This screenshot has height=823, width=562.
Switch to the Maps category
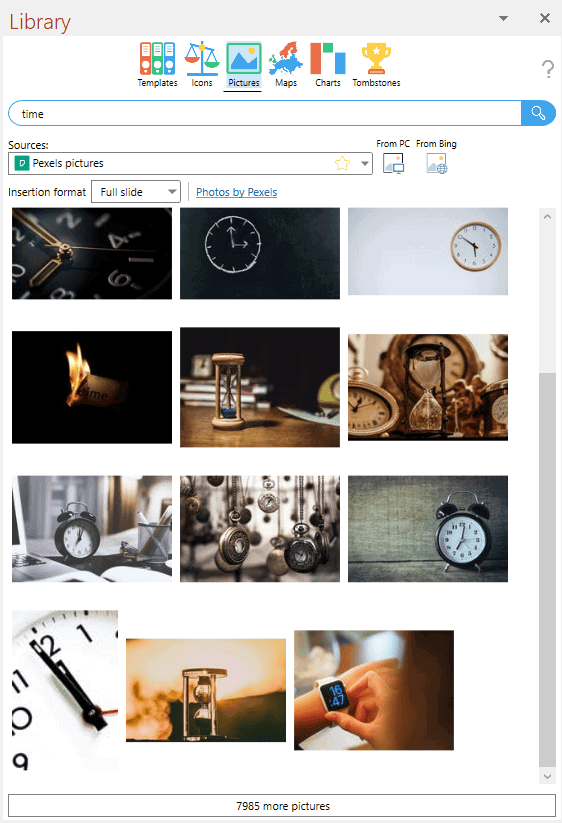coord(286,65)
